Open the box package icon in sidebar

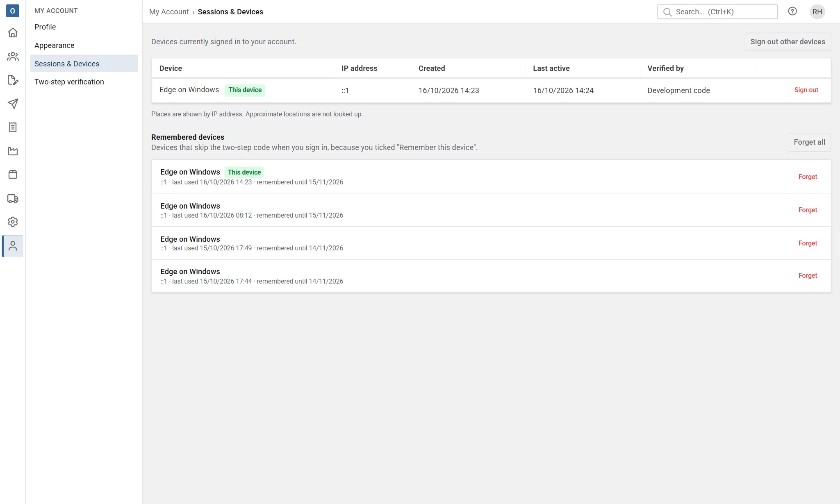(13, 175)
